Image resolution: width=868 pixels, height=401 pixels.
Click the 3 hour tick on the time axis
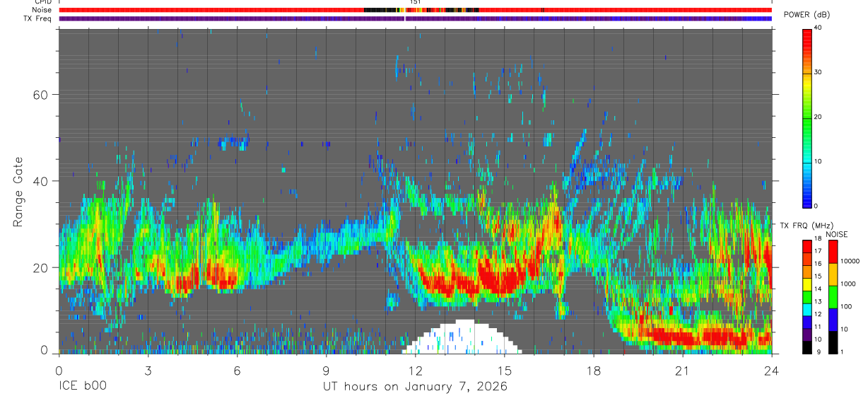point(148,371)
